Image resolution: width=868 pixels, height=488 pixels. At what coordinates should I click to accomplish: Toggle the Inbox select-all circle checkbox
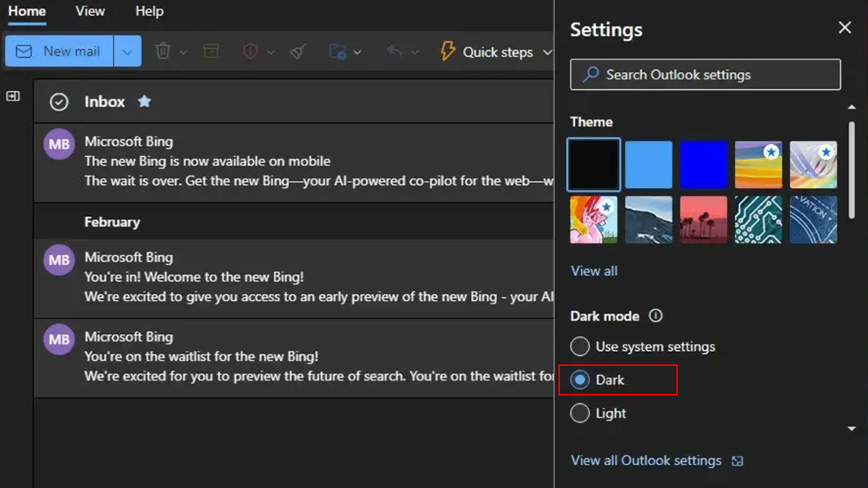point(59,102)
